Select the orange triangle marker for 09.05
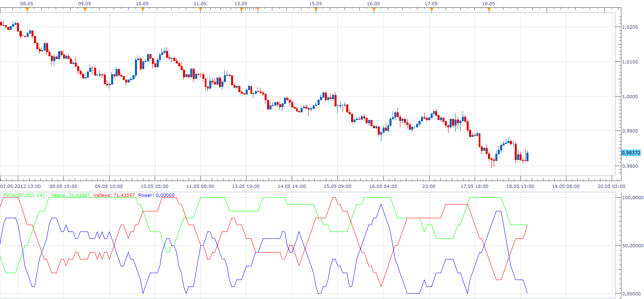Screen dimensions: 644x299 (x=85, y=10)
